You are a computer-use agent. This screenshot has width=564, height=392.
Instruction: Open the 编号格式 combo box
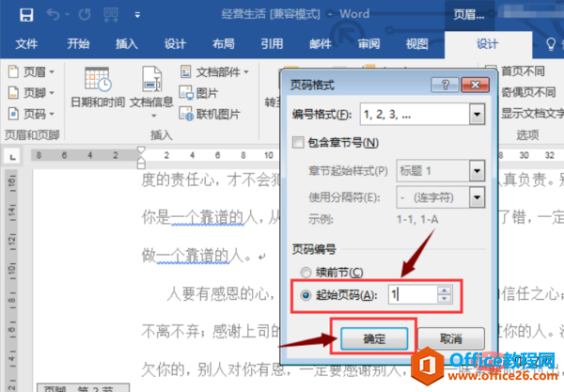(422, 115)
